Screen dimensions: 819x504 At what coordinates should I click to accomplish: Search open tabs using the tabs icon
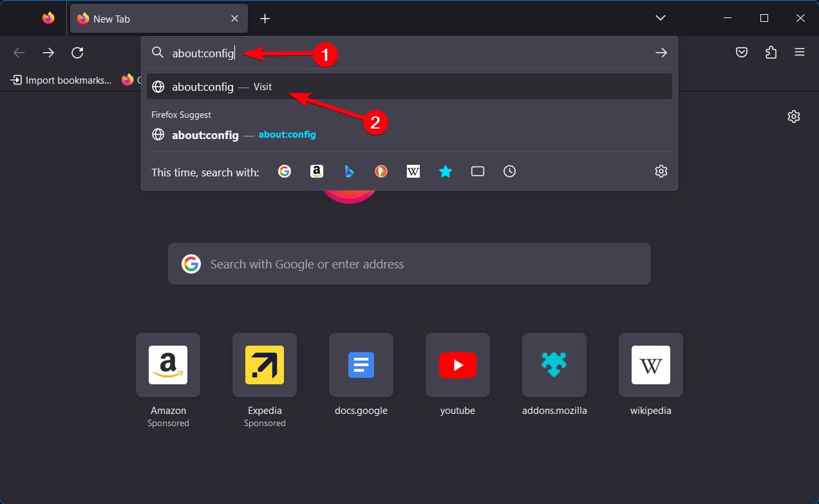478,171
